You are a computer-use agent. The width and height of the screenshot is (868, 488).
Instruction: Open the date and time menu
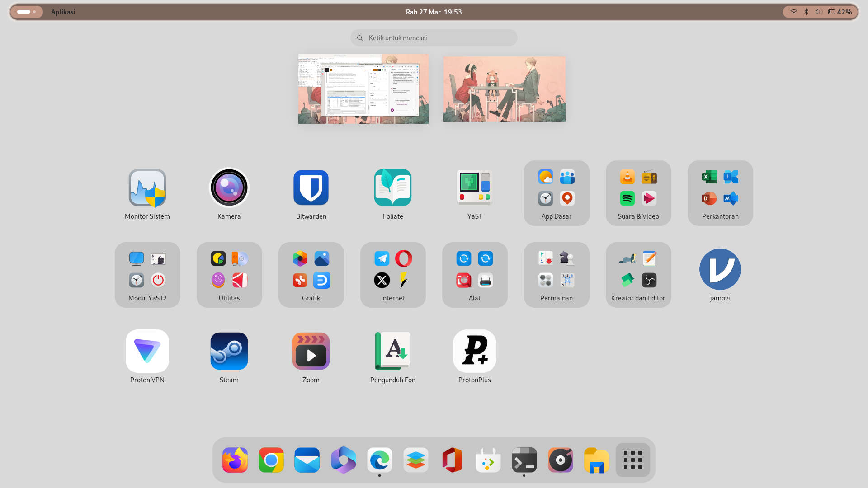(x=434, y=12)
